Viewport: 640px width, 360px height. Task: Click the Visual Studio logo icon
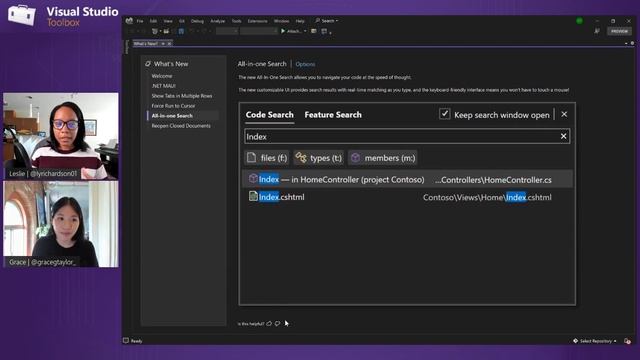tap(129, 20)
